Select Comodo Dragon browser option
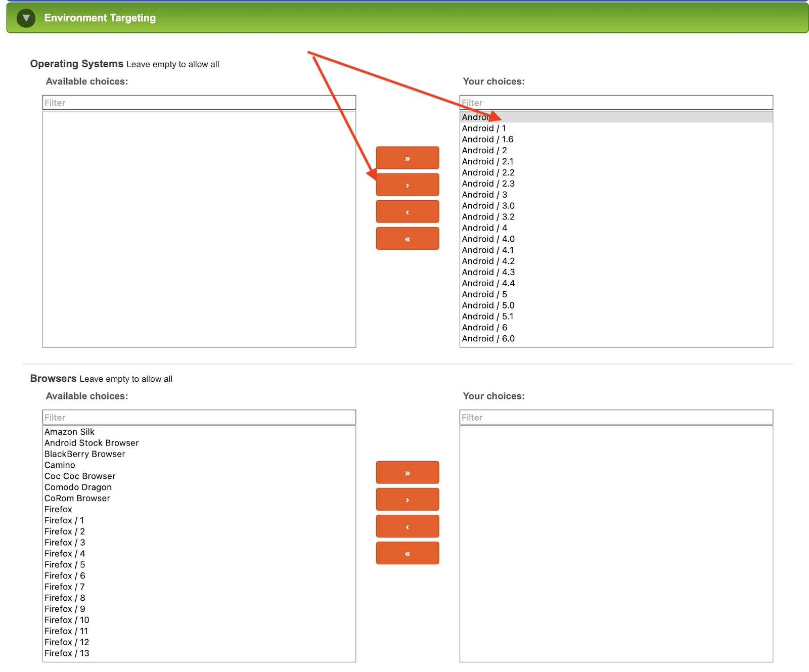Screen dimensions: 809x672 pos(78,487)
